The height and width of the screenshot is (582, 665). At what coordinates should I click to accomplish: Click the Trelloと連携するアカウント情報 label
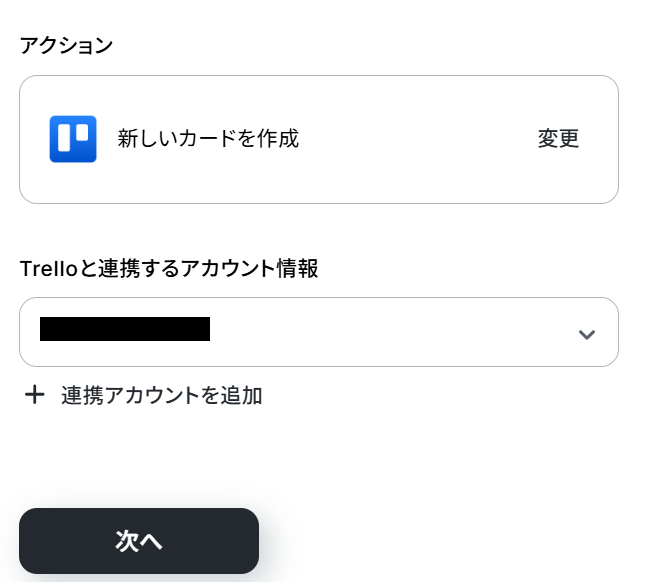click(x=169, y=267)
